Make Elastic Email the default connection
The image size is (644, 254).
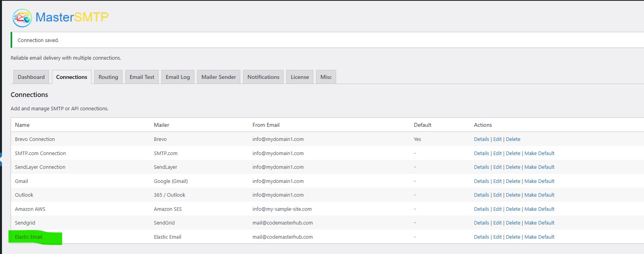539,237
